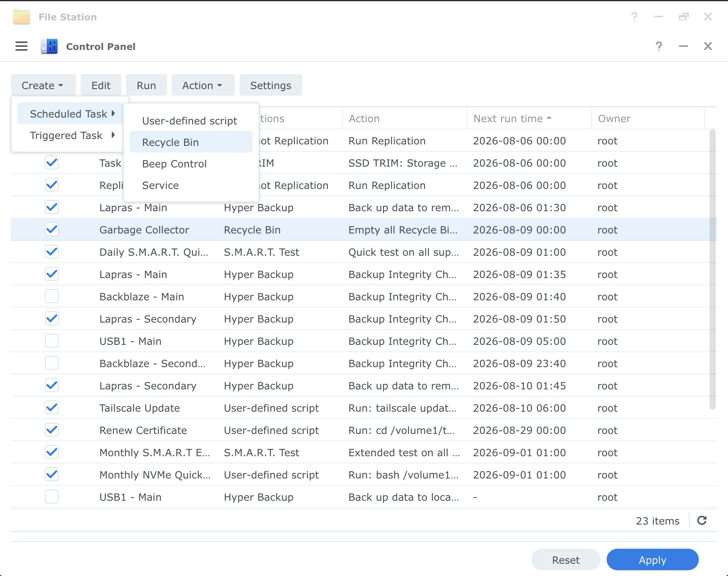728x576 pixels.
Task: Choose Service from the submenu
Action: (x=191, y=185)
